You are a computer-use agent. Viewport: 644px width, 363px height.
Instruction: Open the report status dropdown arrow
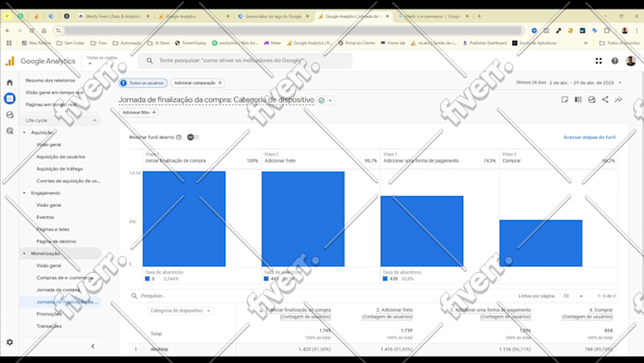(x=330, y=100)
